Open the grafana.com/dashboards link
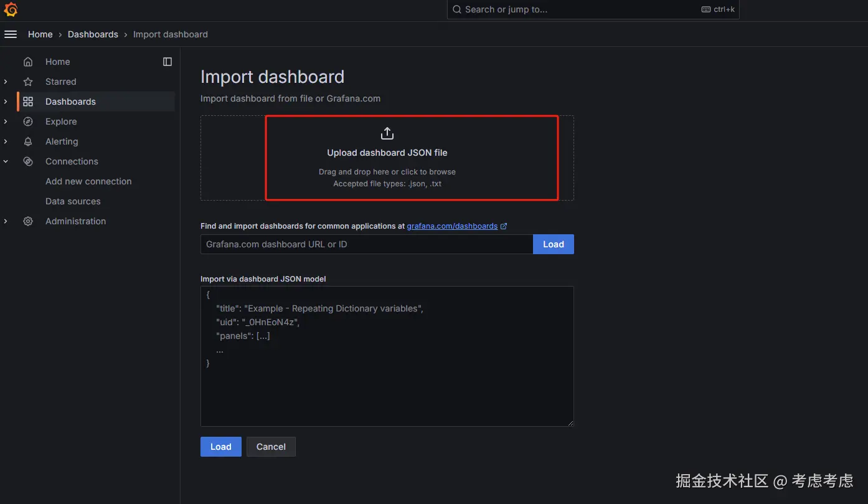The height and width of the screenshot is (504, 868). tap(452, 226)
